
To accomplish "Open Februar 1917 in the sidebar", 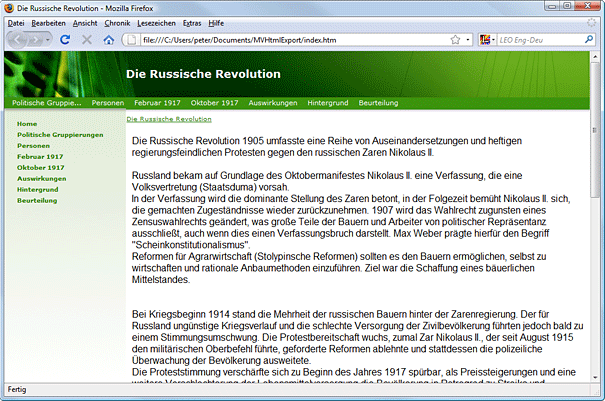I will tap(40, 157).
